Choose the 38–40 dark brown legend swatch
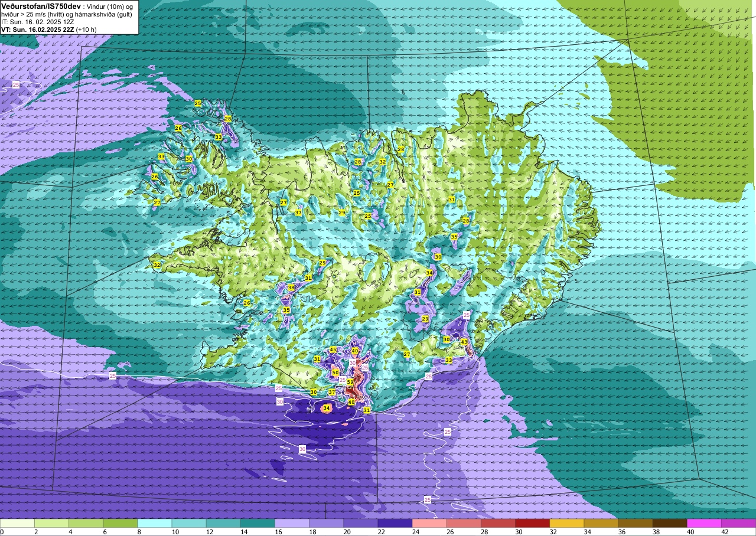The width and height of the screenshot is (756, 536). click(x=670, y=523)
